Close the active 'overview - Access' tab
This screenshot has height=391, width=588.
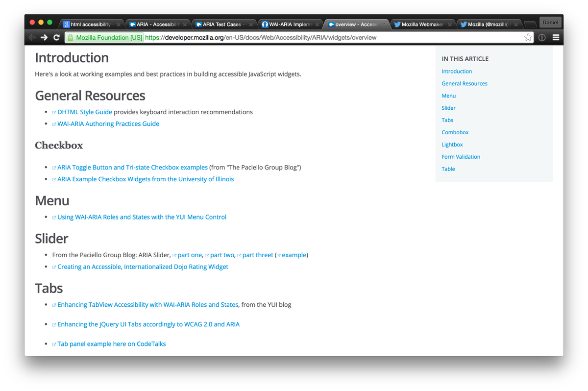click(384, 24)
